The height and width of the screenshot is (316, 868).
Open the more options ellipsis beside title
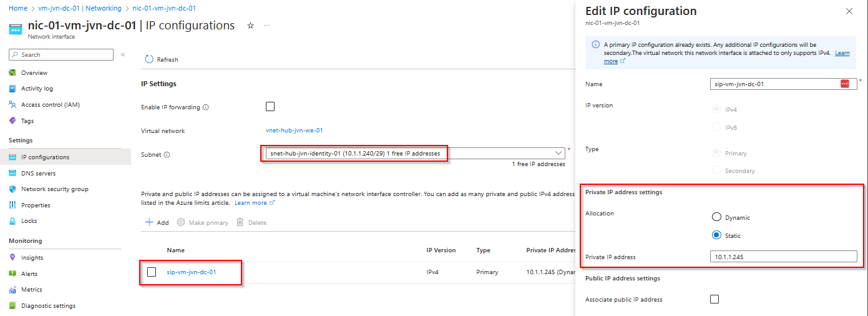point(267,26)
